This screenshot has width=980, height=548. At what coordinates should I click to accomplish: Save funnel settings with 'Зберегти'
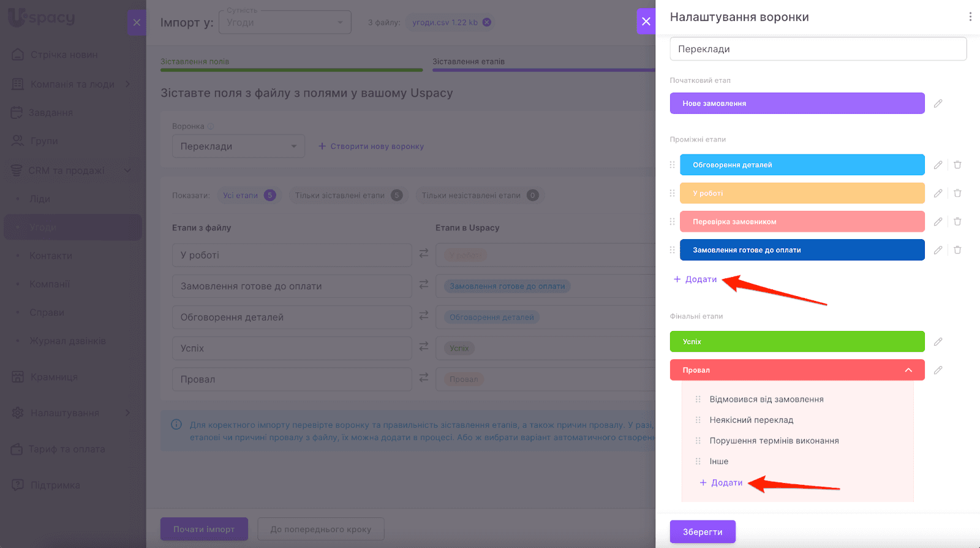[x=703, y=532]
